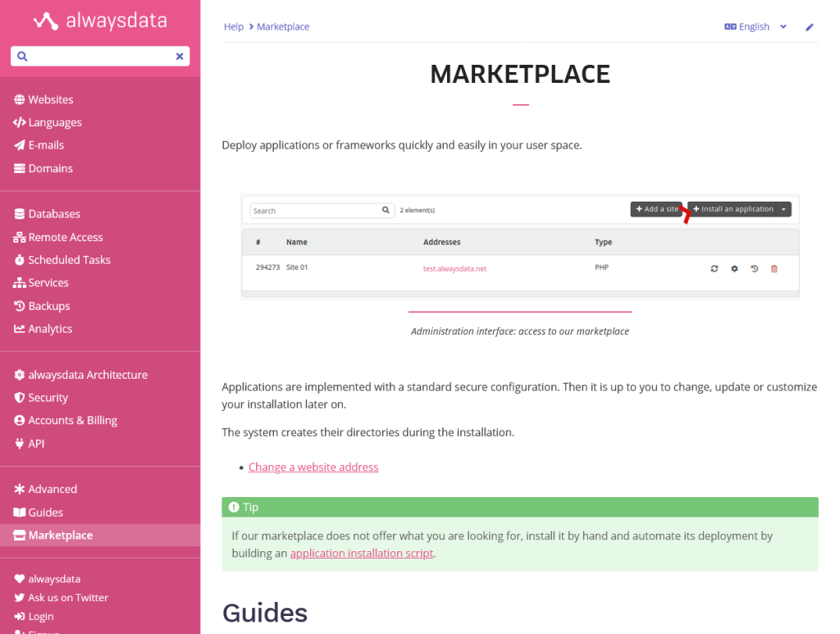The height and width of the screenshot is (634, 840).
Task: Open the gear settings icon for Site 01
Action: 734,268
